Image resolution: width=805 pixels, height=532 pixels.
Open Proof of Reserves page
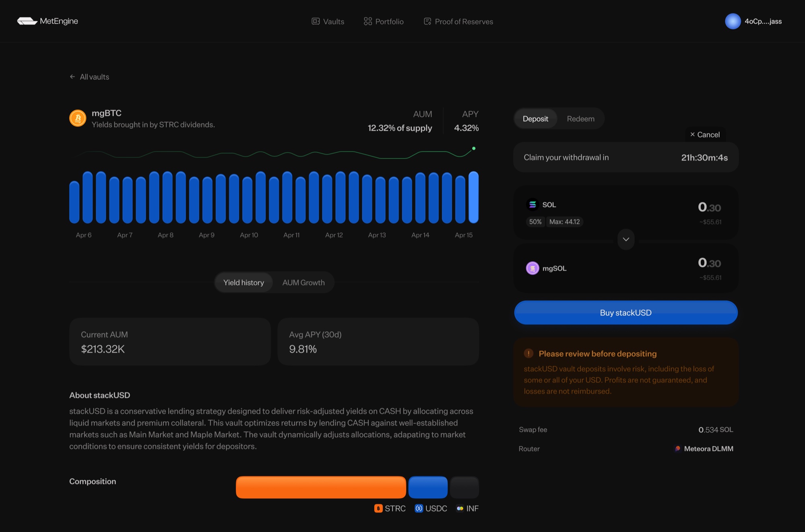[x=458, y=21]
